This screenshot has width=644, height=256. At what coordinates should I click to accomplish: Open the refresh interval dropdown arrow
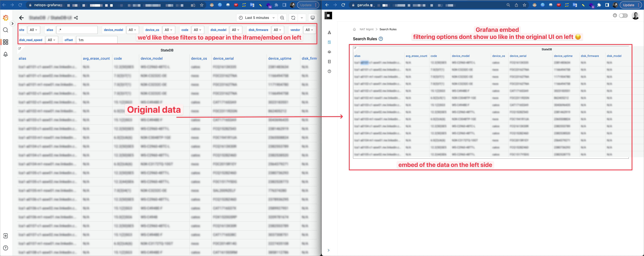click(302, 18)
